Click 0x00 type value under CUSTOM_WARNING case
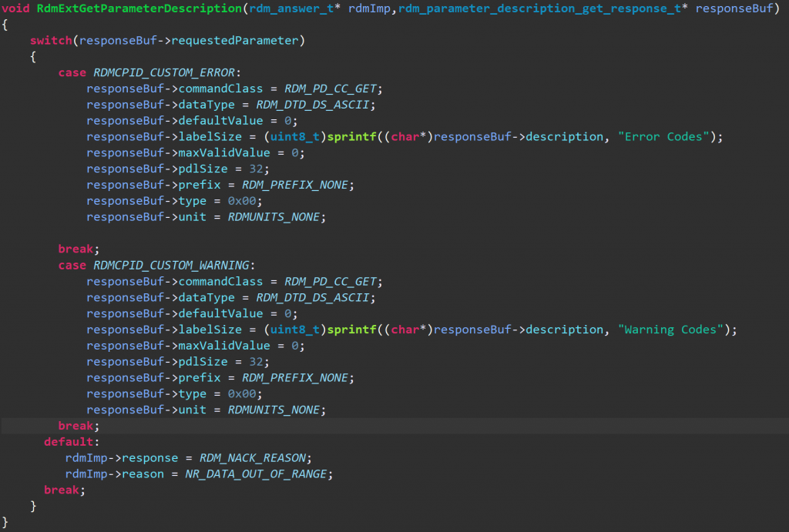 (x=242, y=394)
